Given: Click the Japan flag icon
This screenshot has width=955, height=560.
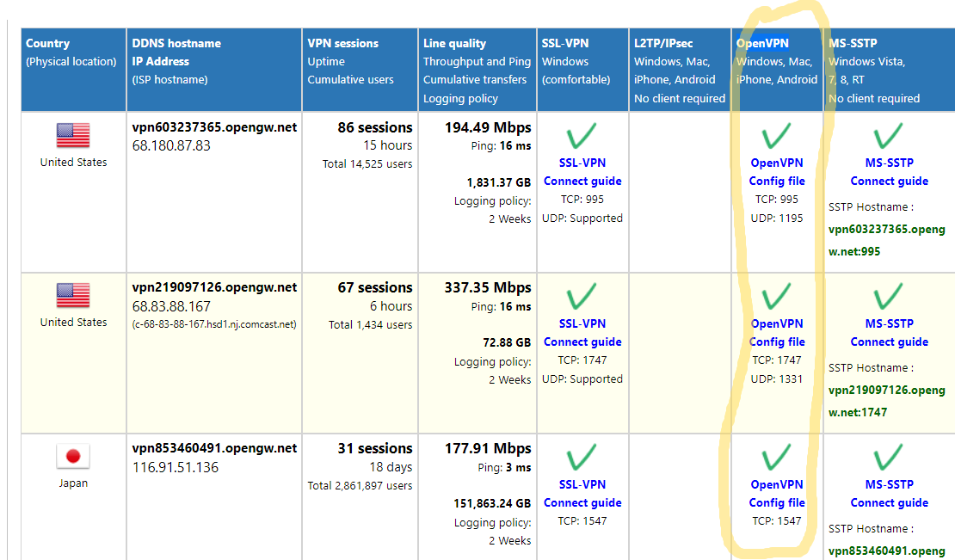Looking at the screenshot, I should click(73, 458).
